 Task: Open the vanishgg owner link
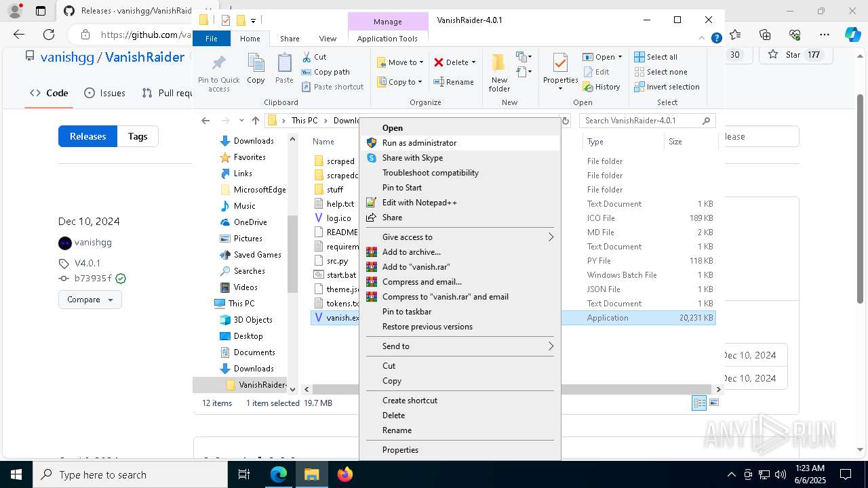(x=67, y=57)
